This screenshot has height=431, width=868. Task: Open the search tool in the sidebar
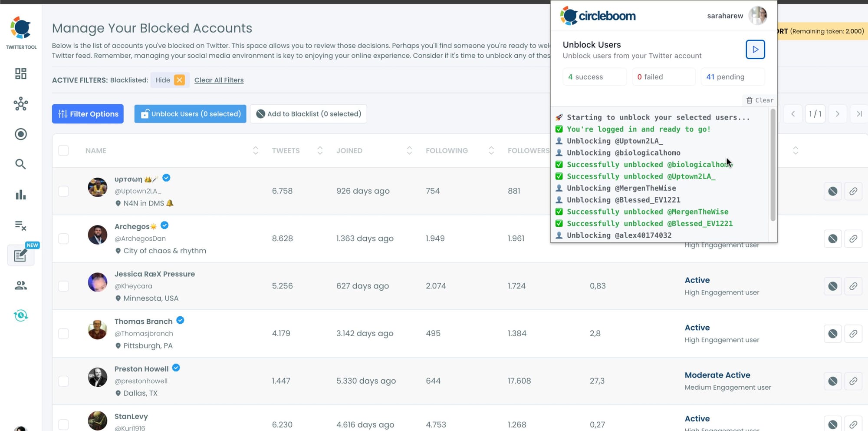coord(20,164)
